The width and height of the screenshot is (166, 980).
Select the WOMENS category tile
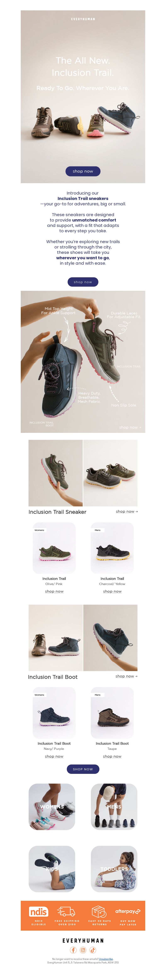tap(52, 807)
